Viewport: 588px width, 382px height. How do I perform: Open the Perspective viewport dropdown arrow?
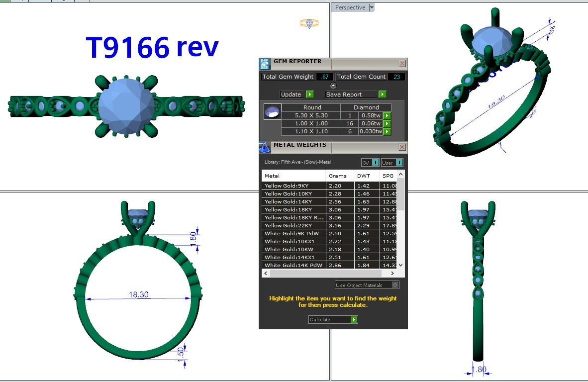click(372, 7)
